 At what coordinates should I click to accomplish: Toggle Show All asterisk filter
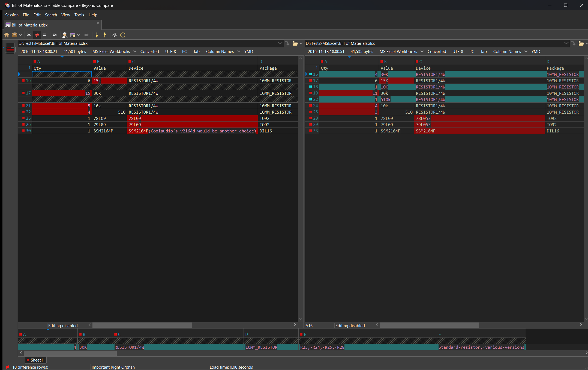tap(29, 35)
